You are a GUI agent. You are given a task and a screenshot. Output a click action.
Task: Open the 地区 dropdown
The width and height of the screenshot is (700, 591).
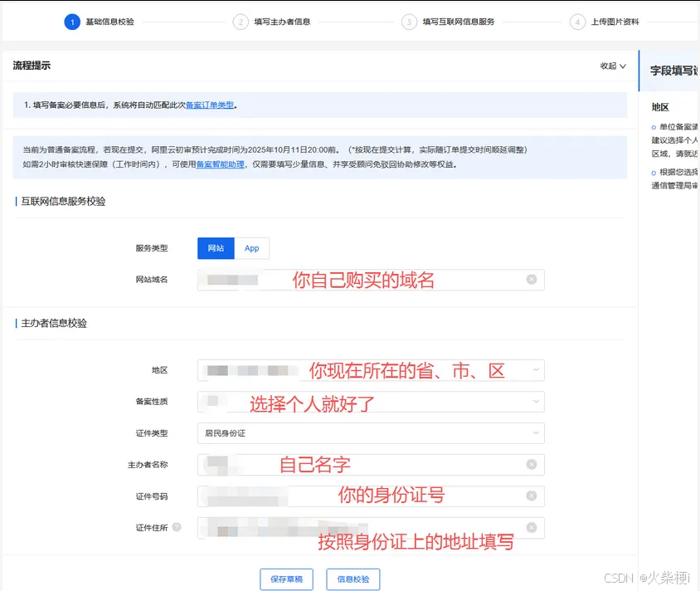pos(371,370)
